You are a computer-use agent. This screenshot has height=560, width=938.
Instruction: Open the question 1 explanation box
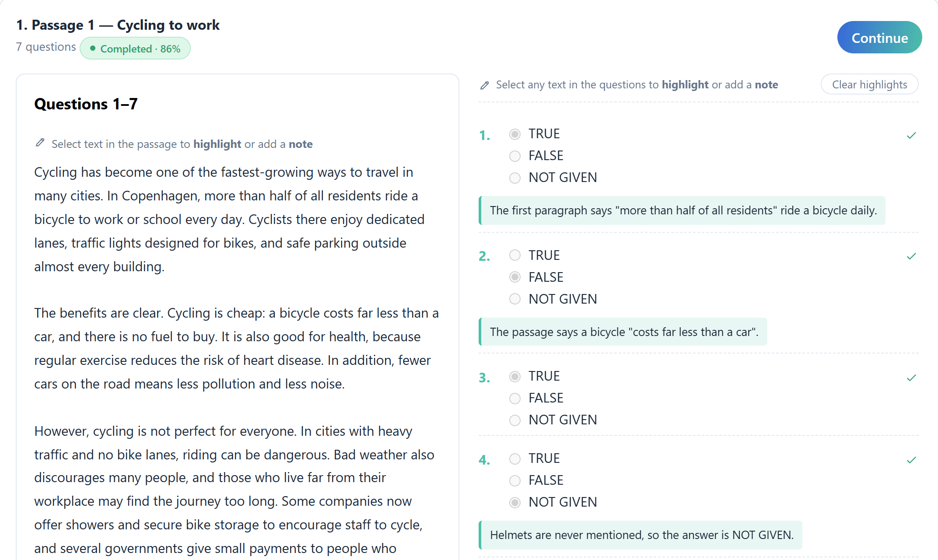tap(682, 210)
